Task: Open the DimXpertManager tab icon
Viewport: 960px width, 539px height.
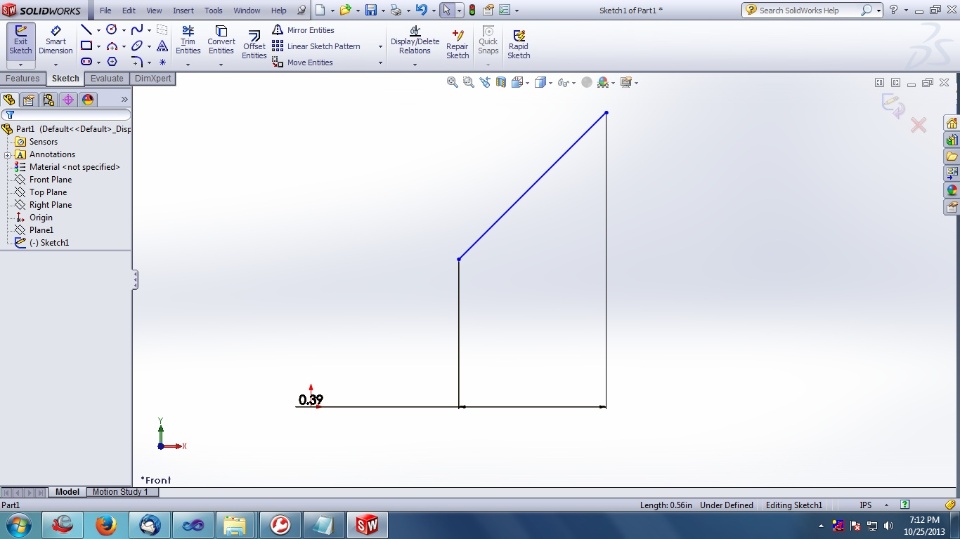Action: [x=68, y=100]
